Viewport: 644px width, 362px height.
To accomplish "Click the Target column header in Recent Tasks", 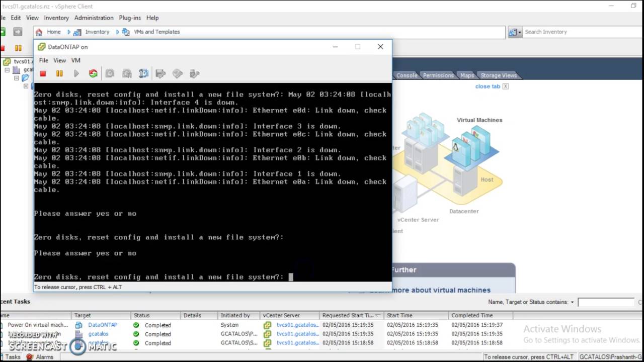I will 101,316.
